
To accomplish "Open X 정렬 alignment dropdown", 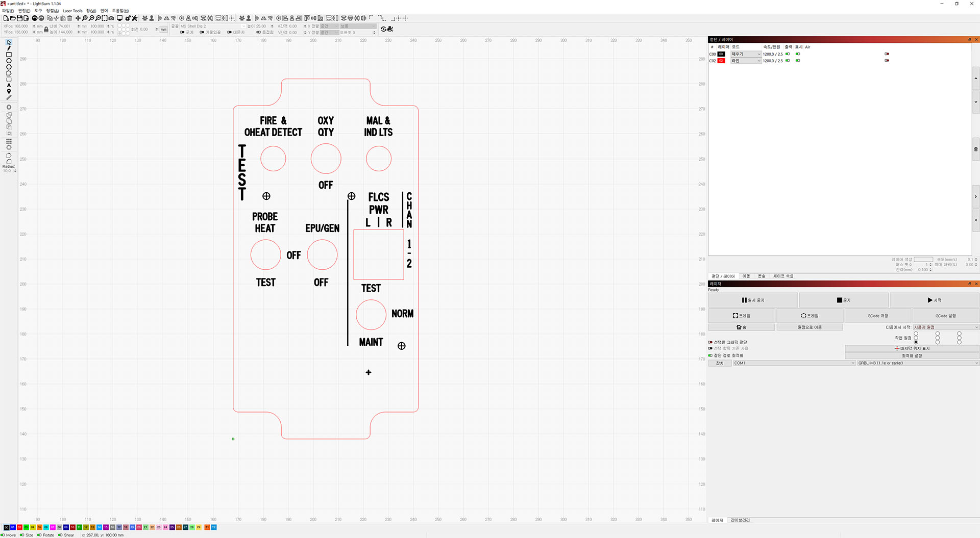I will tap(329, 26).
